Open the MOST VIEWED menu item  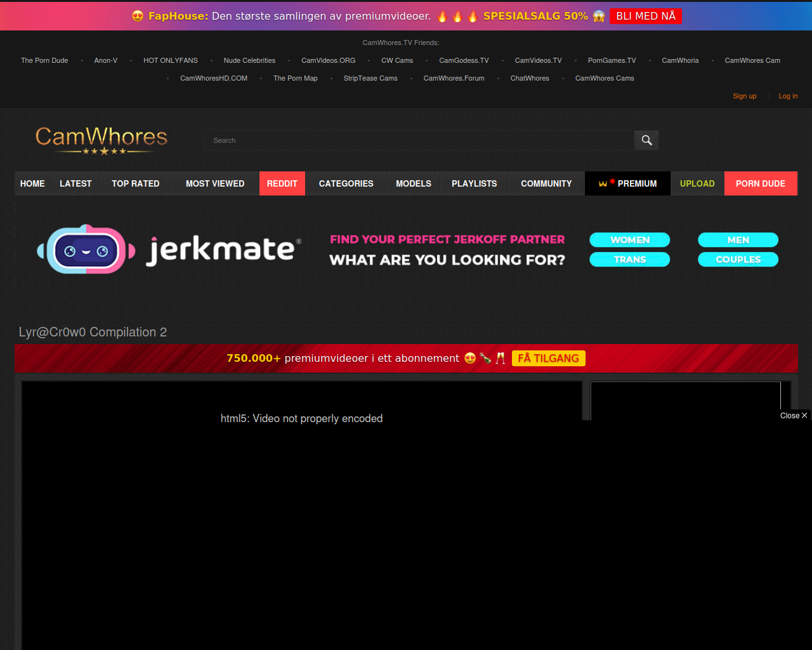point(215,183)
